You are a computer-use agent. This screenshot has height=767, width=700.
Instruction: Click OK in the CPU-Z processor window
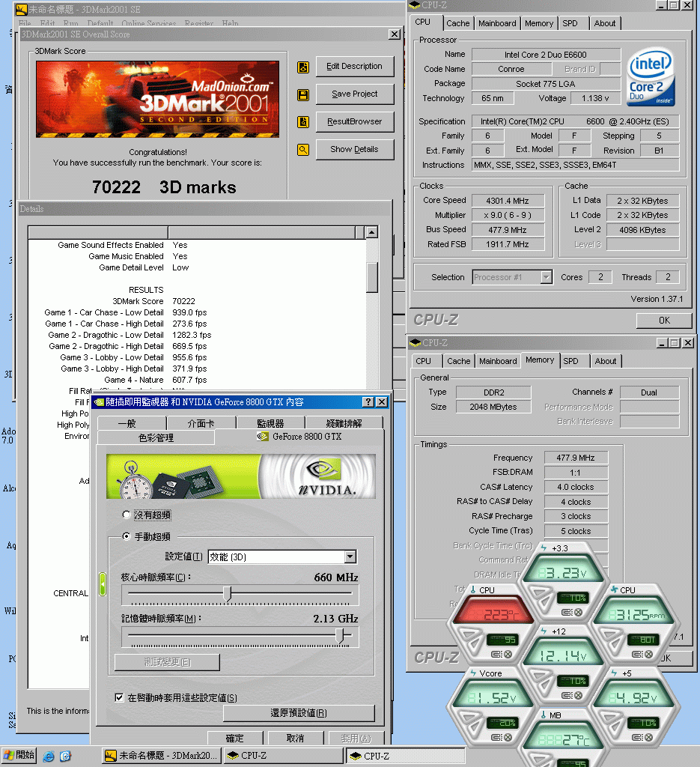pyautogui.click(x=664, y=321)
